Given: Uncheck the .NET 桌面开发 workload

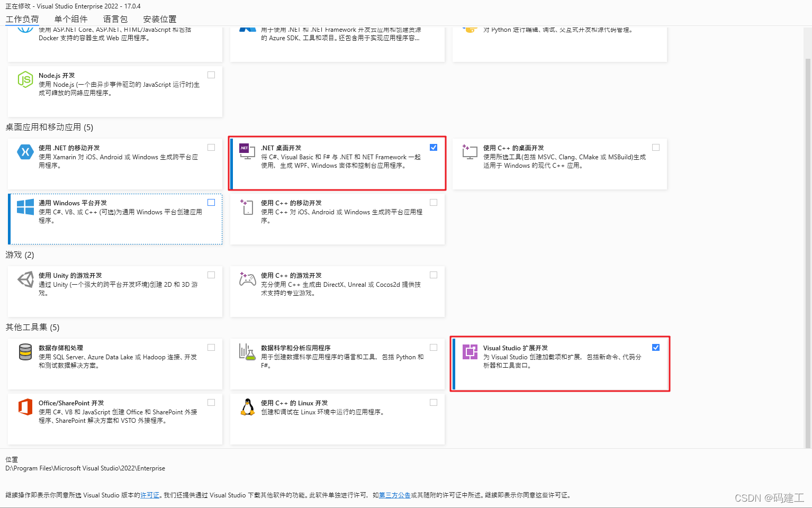Looking at the screenshot, I should [x=434, y=148].
